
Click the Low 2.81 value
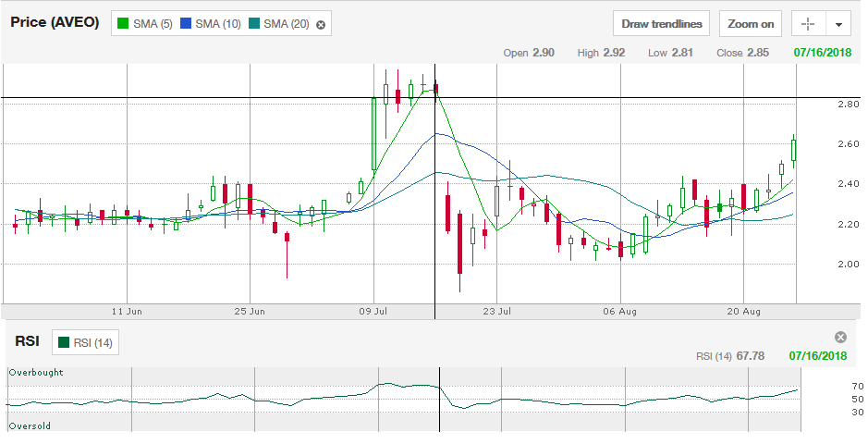pos(670,53)
